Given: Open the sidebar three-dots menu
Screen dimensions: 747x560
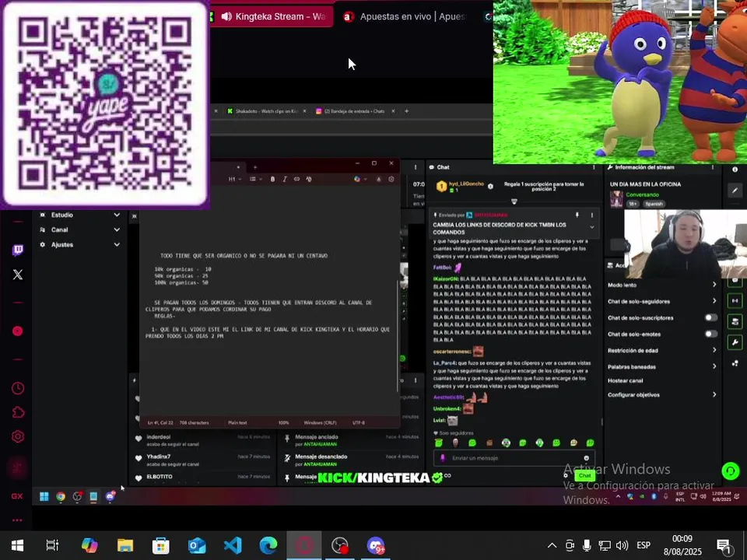Looking at the screenshot, I should point(17,520).
